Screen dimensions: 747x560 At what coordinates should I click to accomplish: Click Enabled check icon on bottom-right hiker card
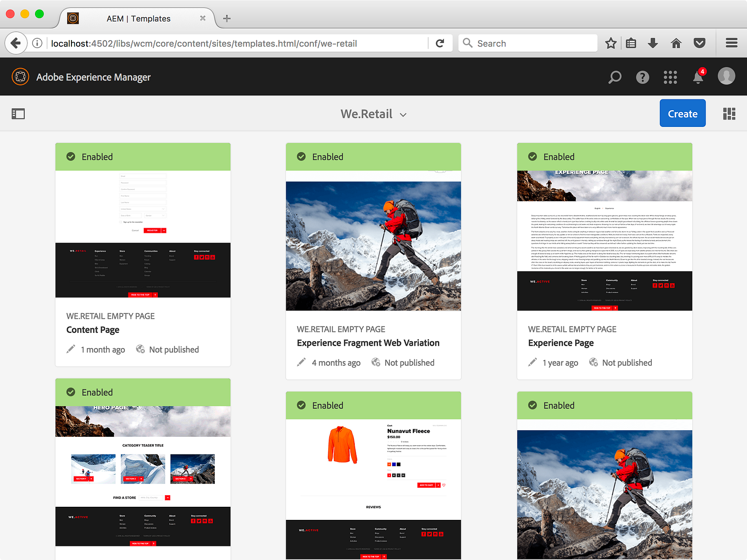(532, 405)
